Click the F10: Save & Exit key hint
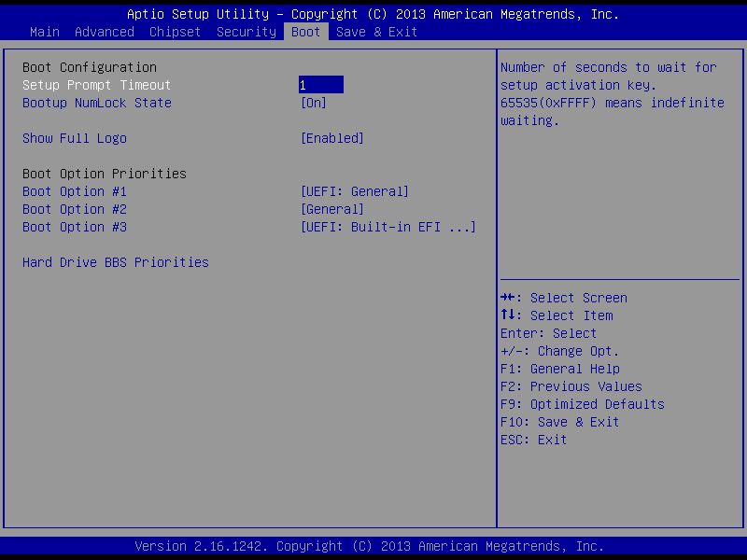 pyautogui.click(x=560, y=422)
